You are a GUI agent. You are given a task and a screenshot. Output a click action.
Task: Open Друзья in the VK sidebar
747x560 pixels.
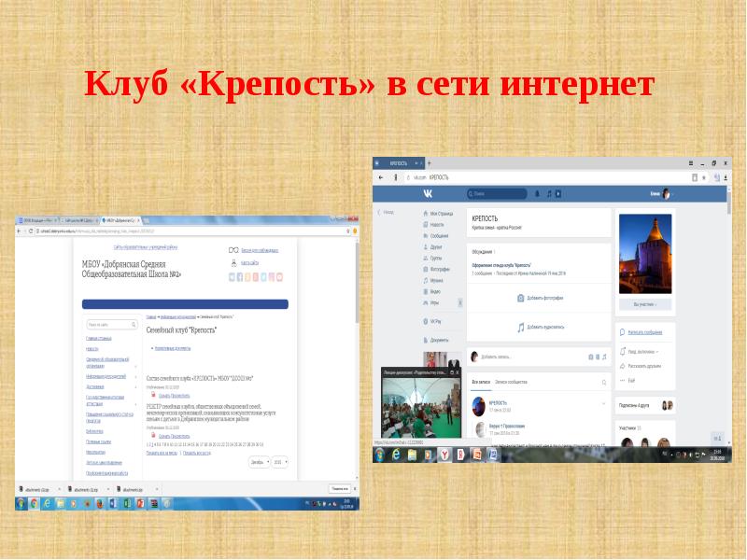pos(432,247)
